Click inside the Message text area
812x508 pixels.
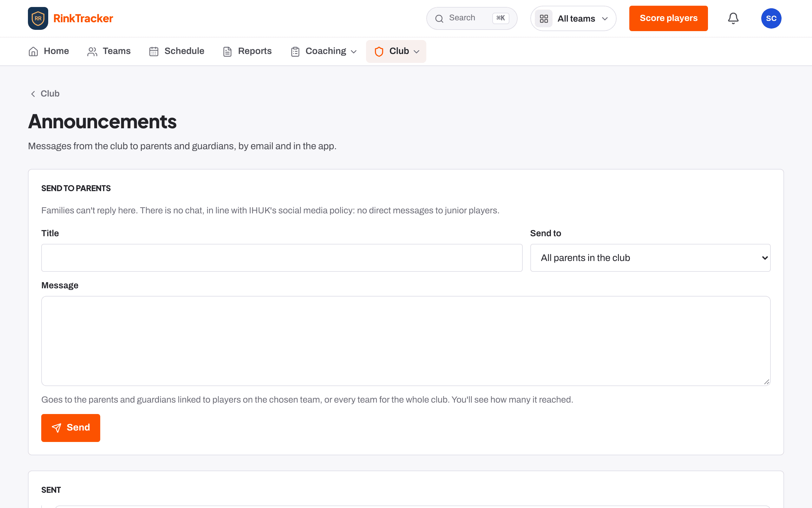coord(406,341)
